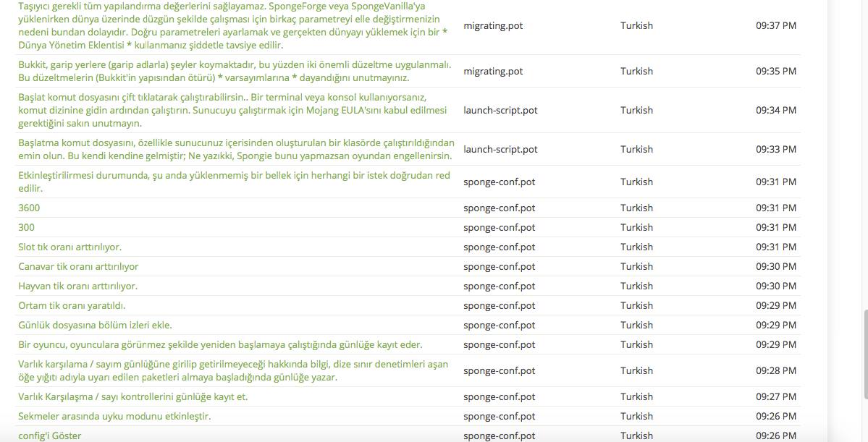Click the 09:34 PM timestamp
The image size is (868, 442).
tap(776, 110)
